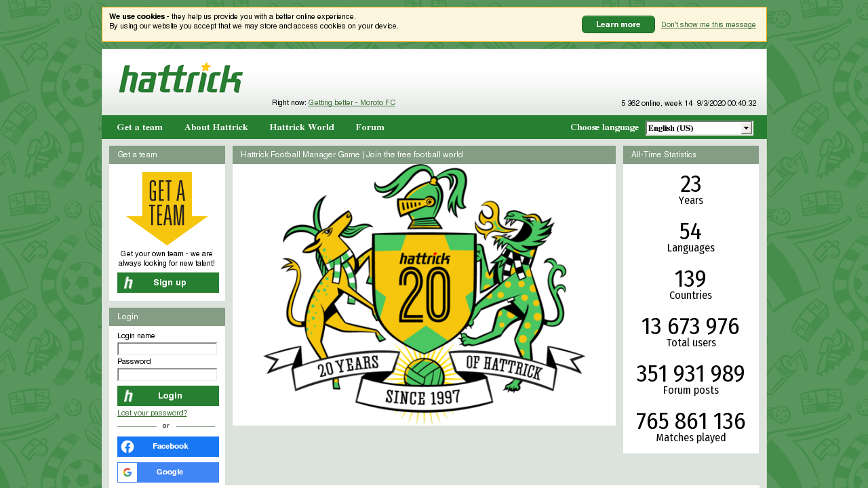The image size is (868, 488).
Task: Click the 765 861 136 Matches played statistic
Action: (x=690, y=427)
